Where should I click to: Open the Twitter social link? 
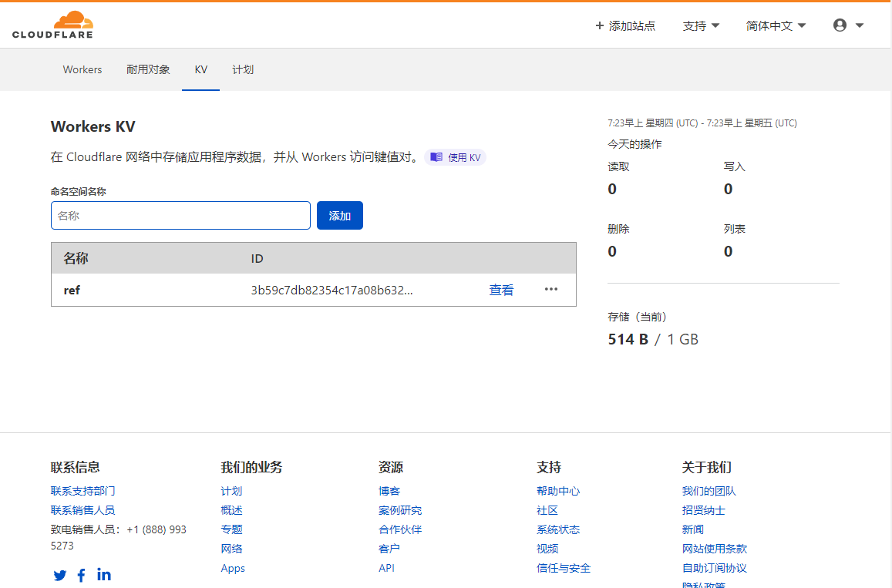[x=59, y=575]
